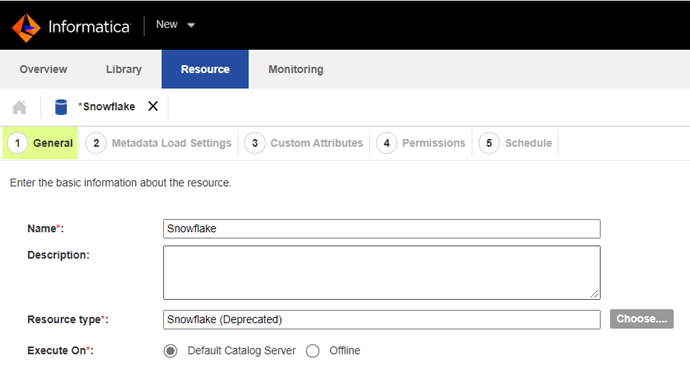Select step 1 General
Viewport: 690px width, 369px height.
click(40, 143)
